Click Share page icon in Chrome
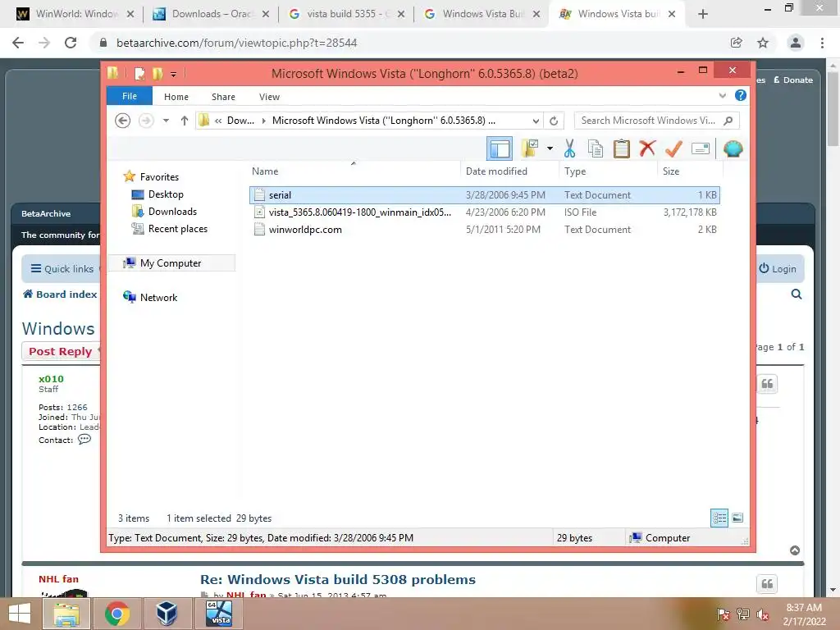This screenshot has width=840, height=630. tap(737, 43)
